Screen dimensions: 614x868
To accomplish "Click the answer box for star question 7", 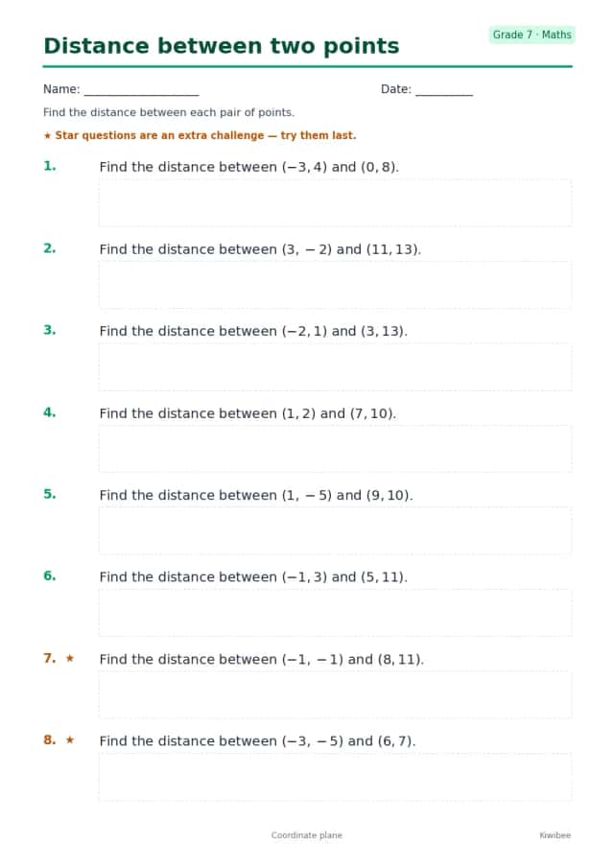I will 335,694.
